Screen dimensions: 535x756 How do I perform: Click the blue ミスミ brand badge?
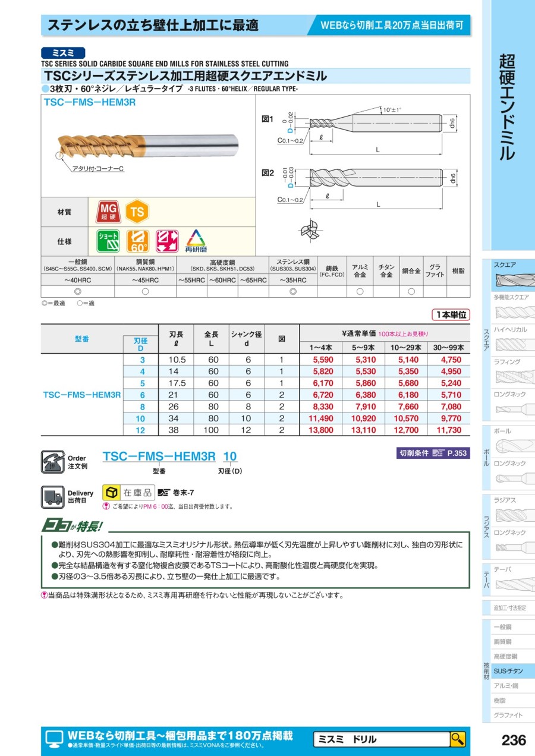(x=63, y=53)
